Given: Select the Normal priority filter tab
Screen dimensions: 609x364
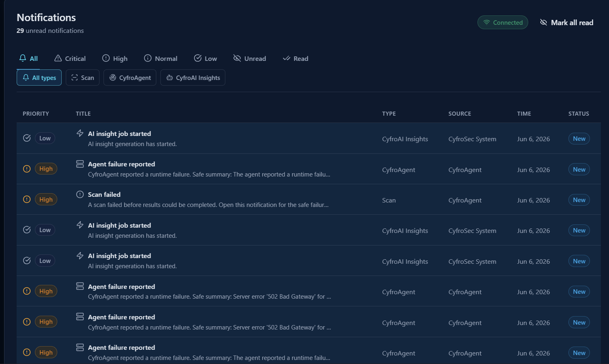Looking at the screenshot, I should click(x=161, y=58).
